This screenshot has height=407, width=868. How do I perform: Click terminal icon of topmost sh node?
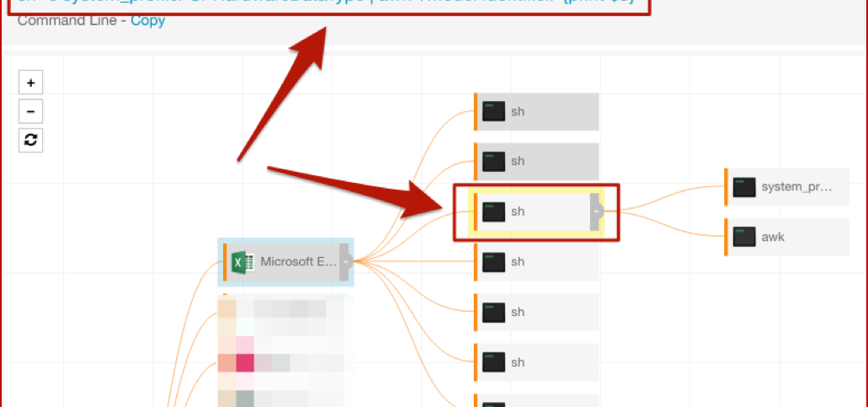pyautogui.click(x=493, y=111)
